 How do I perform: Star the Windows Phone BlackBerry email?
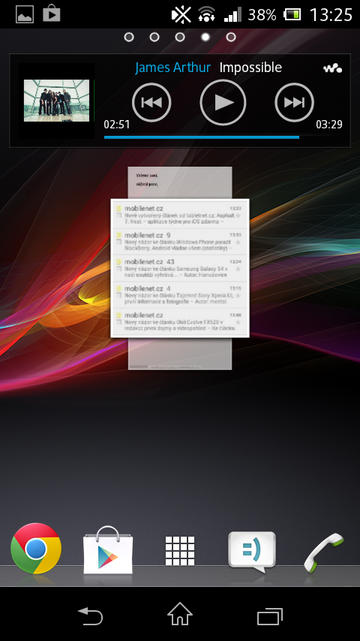coord(238,242)
